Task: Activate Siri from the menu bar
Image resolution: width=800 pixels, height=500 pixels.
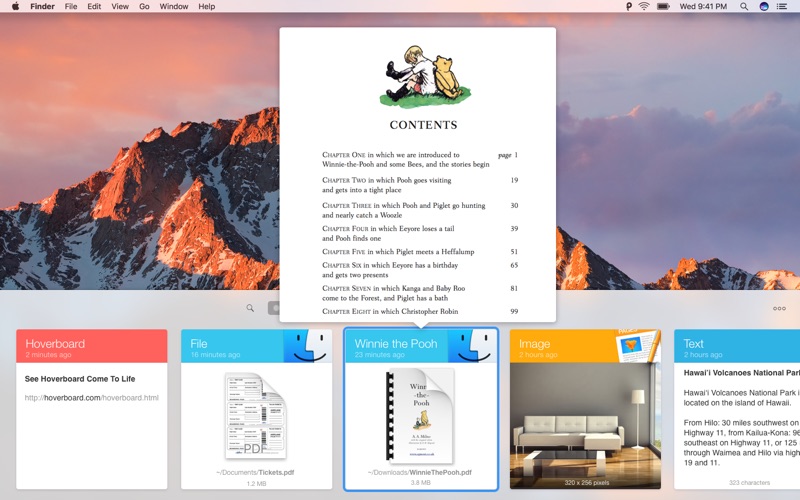Action: (x=764, y=7)
